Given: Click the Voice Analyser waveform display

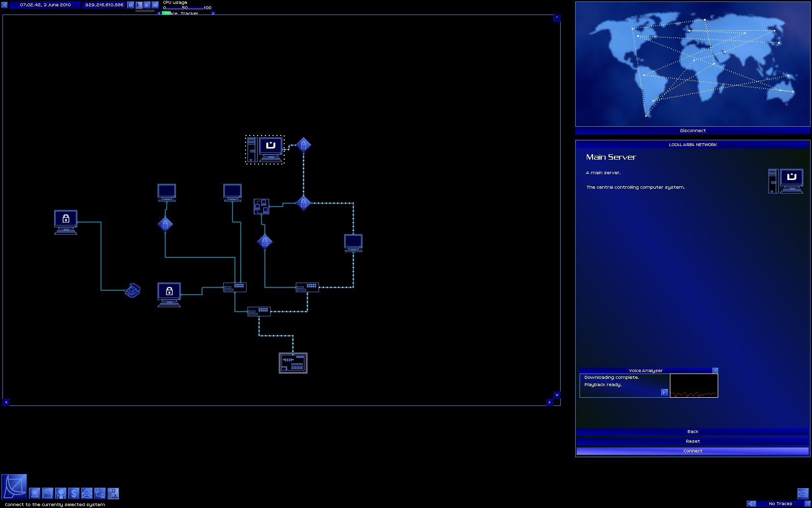Looking at the screenshot, I should (x=694, y=386).
